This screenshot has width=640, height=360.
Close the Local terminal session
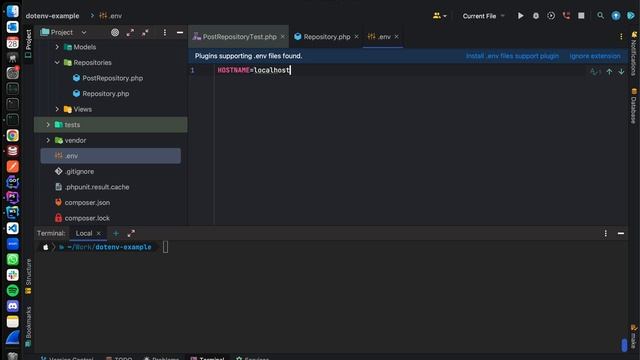click(98, 233)
